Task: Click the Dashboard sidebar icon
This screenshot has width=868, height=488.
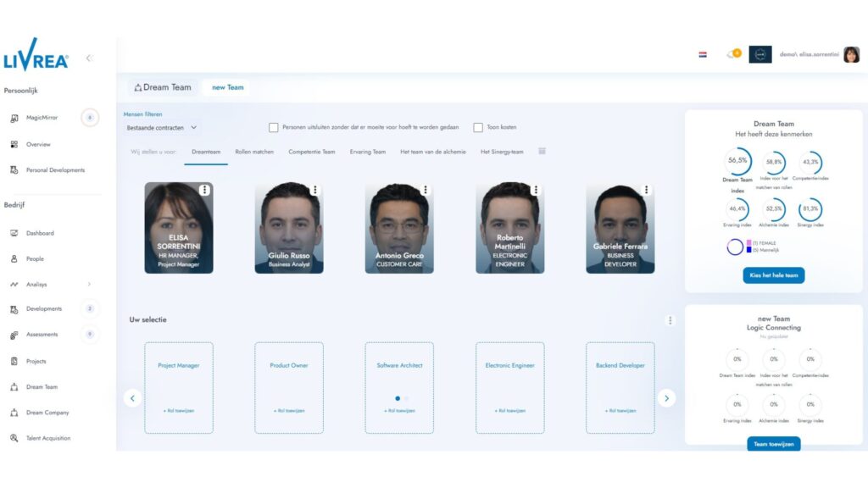Action: coord(14,233)
